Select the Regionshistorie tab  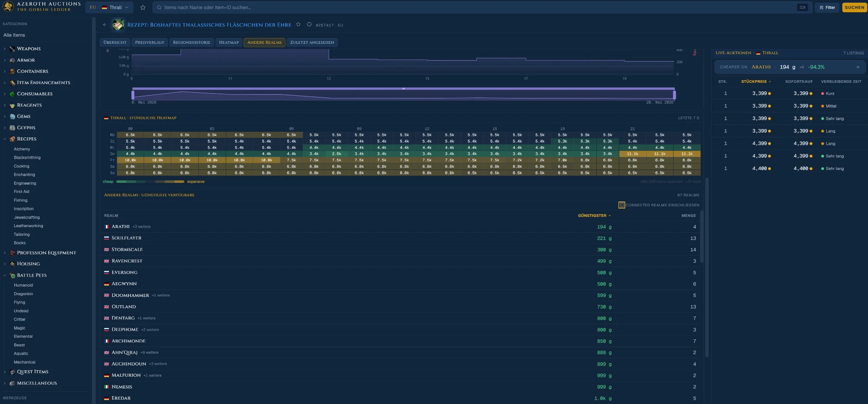point(191,42)
